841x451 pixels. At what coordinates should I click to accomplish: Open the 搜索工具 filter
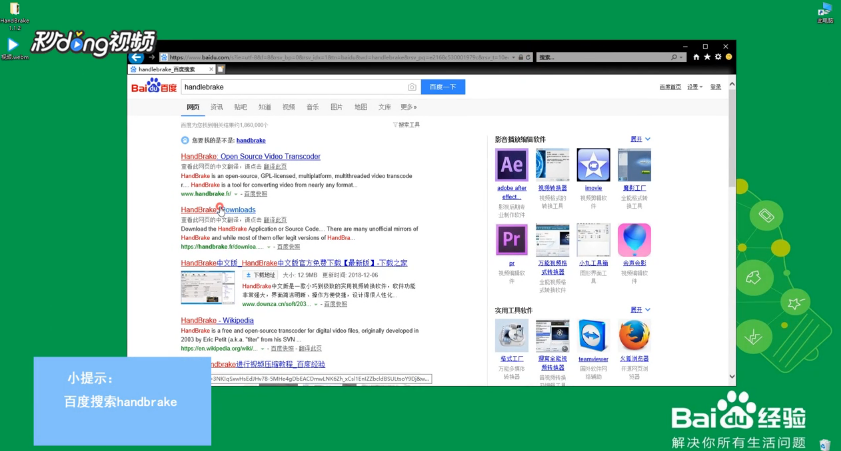click(x=407, y=125)
